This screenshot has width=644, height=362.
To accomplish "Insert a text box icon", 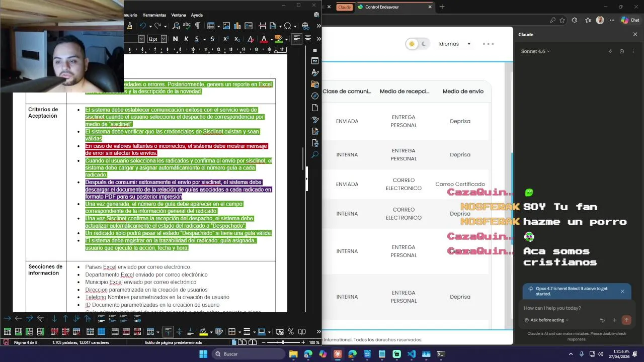I will click(x=248, y=26).
